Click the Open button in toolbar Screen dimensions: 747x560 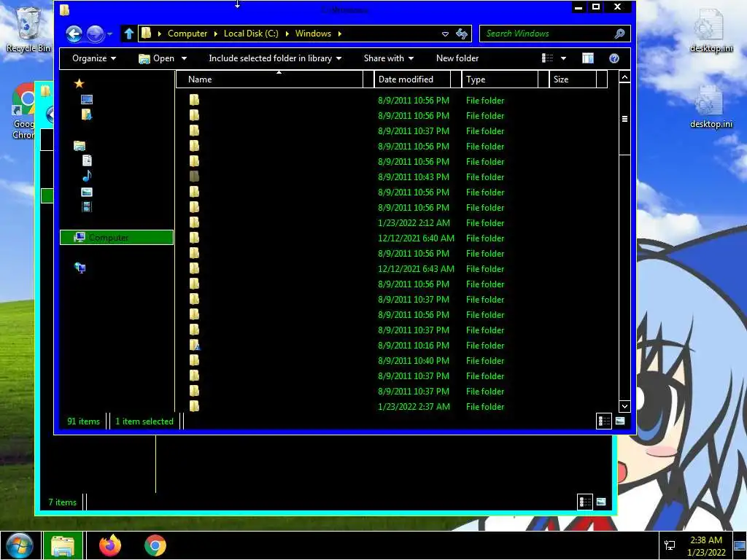157,58
